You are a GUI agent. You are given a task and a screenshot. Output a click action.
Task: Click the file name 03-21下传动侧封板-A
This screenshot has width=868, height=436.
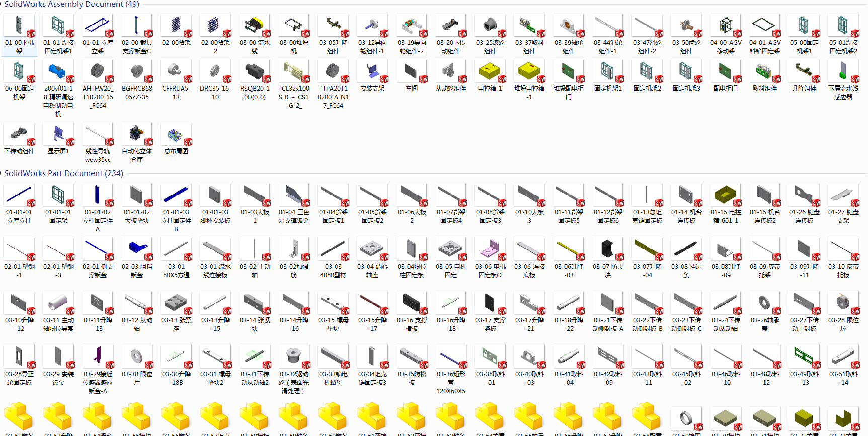click(608, 324)
